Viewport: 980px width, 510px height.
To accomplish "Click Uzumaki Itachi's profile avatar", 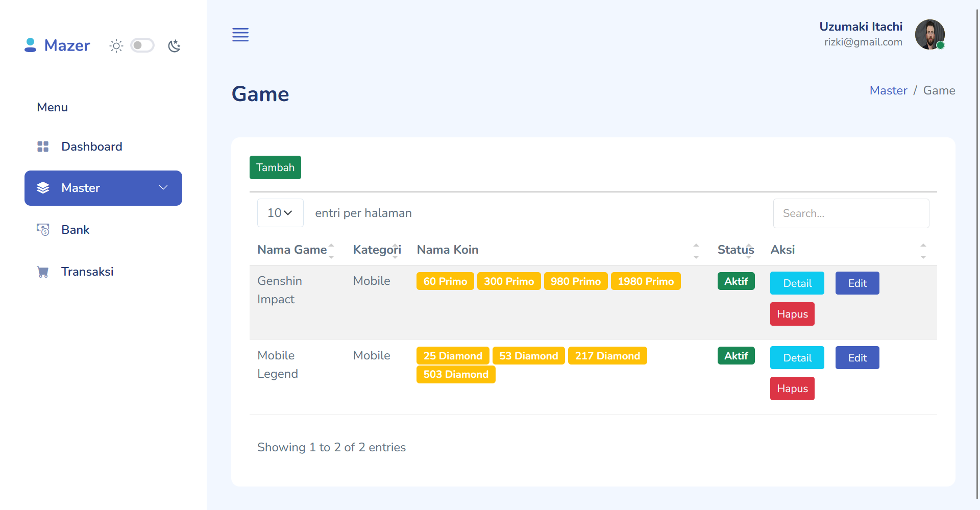I will (x=930, y=35).
